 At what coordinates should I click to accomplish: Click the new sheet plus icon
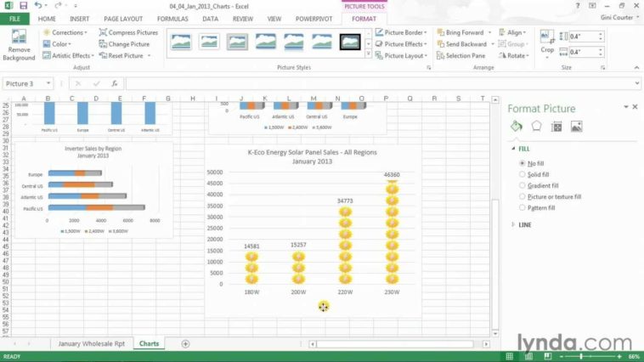coord(185,343)
